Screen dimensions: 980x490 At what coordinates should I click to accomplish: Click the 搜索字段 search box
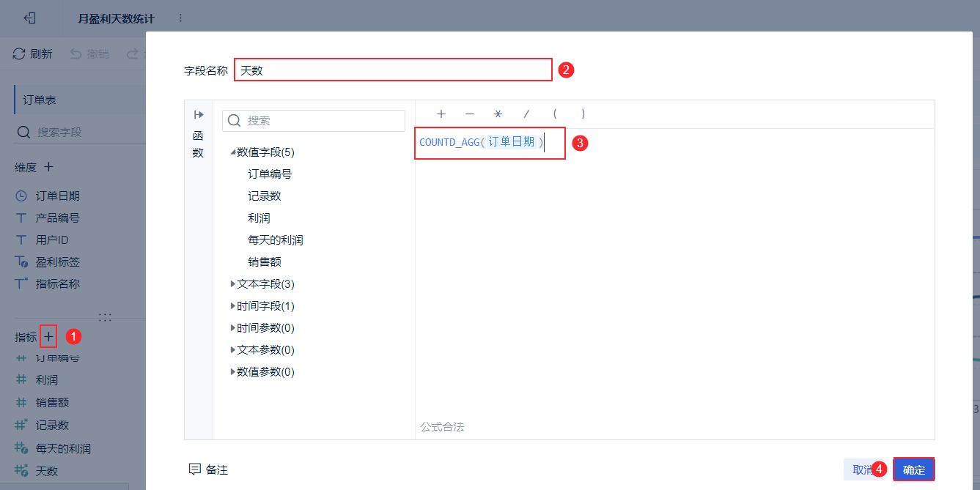(x=80, y=132)
